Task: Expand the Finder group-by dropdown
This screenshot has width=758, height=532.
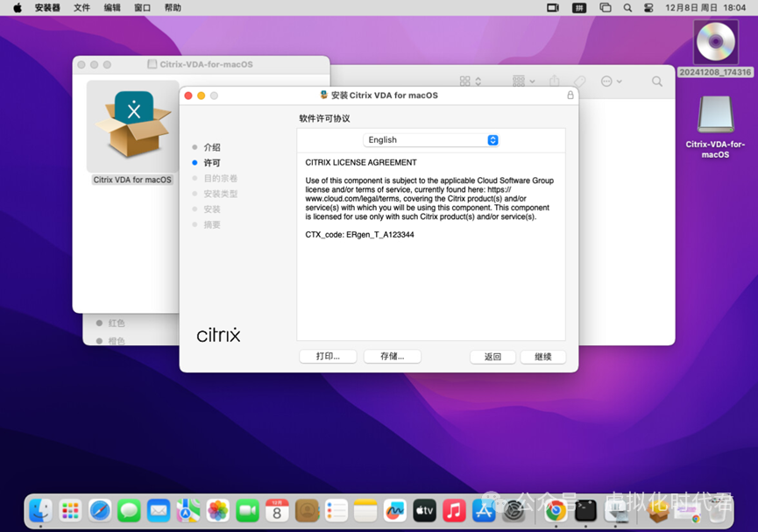Action: (523, 82)
